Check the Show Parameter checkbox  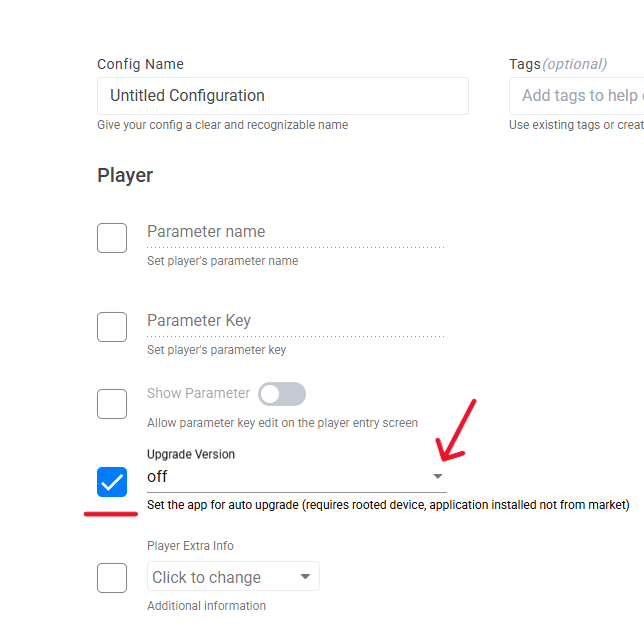click(x=112, y=404)
